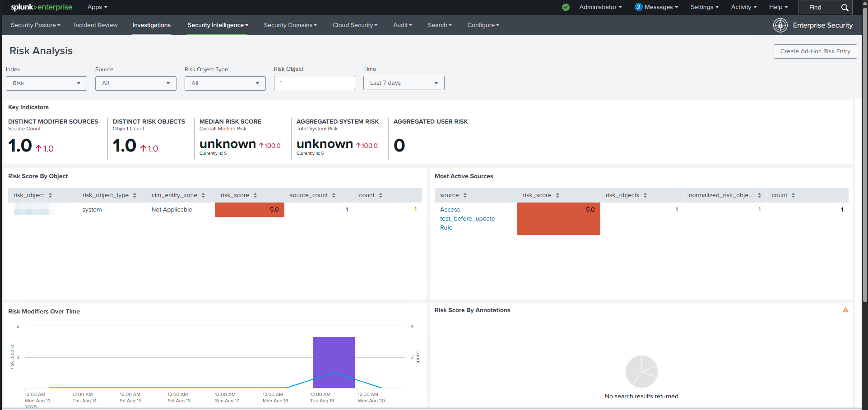Click the sort icon on cim_entity_zone column
Image resolution: width=868 pixels, height=410 pixels.
pyautogui.click(x=202, y=195)
